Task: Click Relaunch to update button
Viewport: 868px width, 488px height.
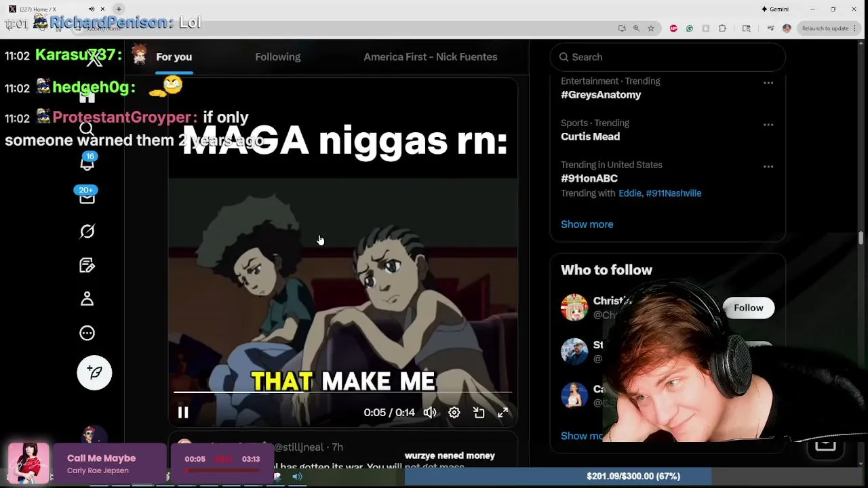Action: coord(825,28)
